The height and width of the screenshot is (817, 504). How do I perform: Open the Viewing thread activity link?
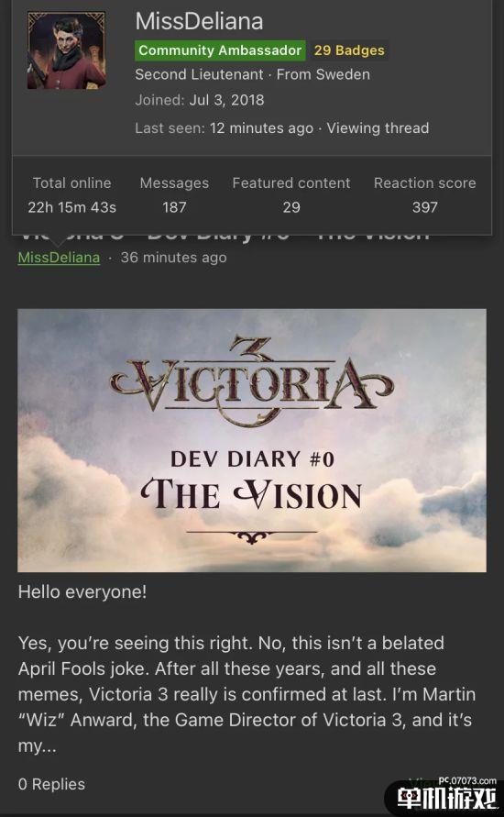(x=378, y=127)
